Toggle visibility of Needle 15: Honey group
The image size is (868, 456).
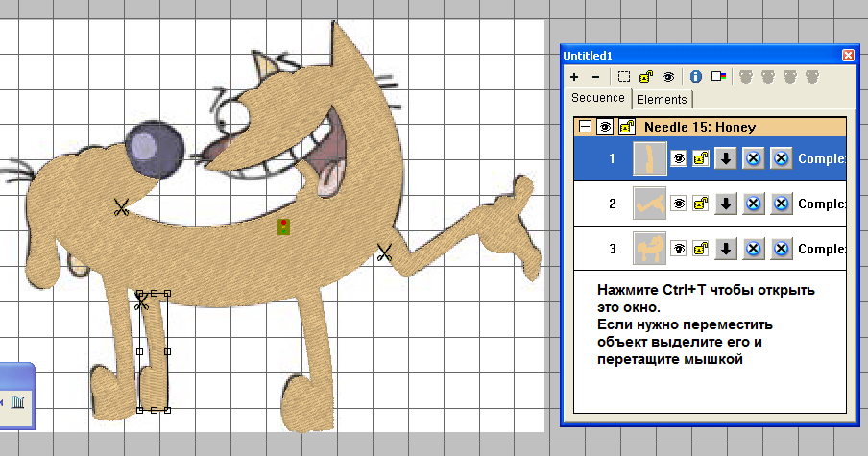(605, 127)
